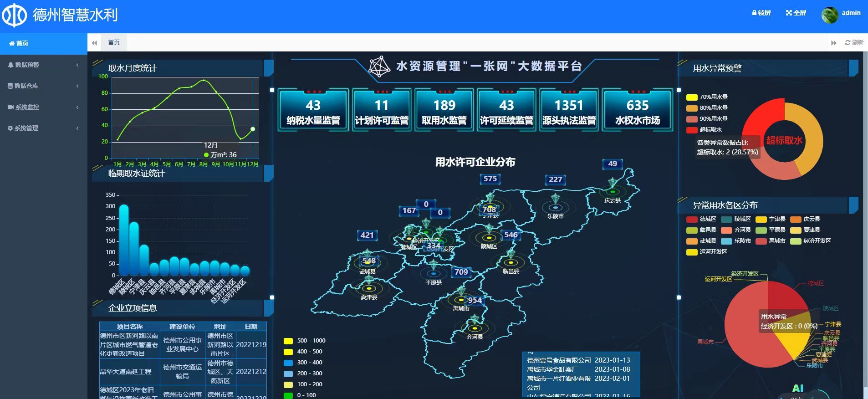Expand the 系统管理 sidebar menu
Viewport: 868px width, 399px height.
[44, 128]
